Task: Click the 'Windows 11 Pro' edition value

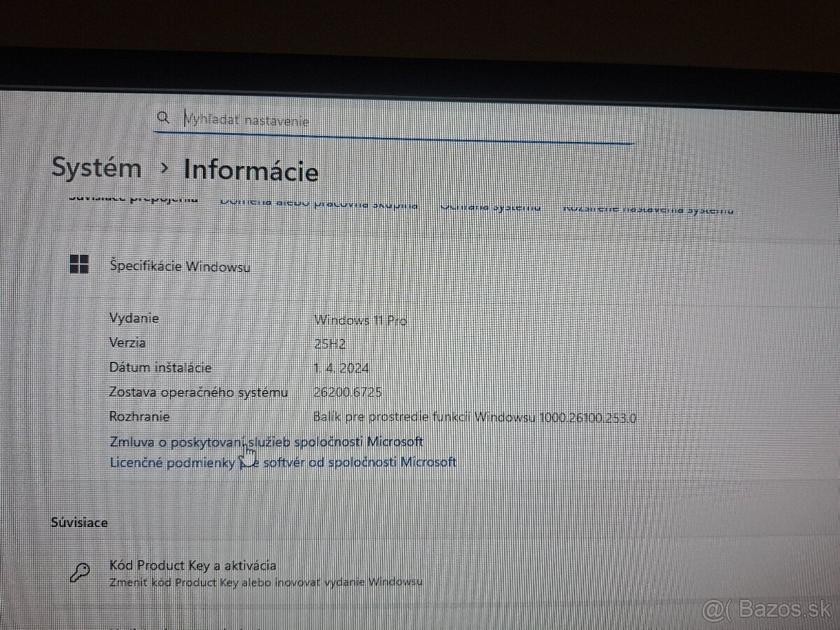Action: tap(360, 321)
